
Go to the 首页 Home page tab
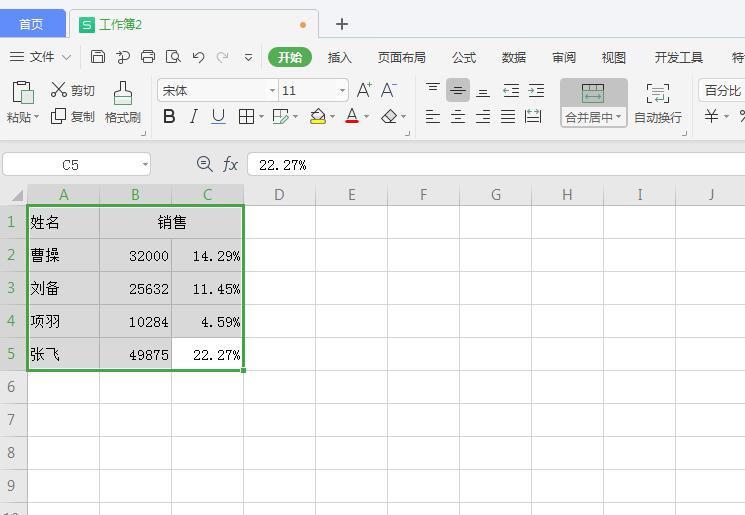pos(32,24)
